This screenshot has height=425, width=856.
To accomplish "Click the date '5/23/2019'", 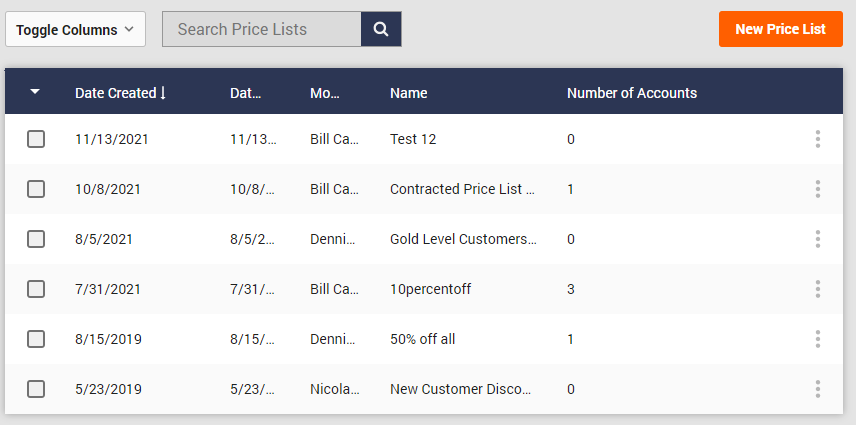I will coord(108,389).
